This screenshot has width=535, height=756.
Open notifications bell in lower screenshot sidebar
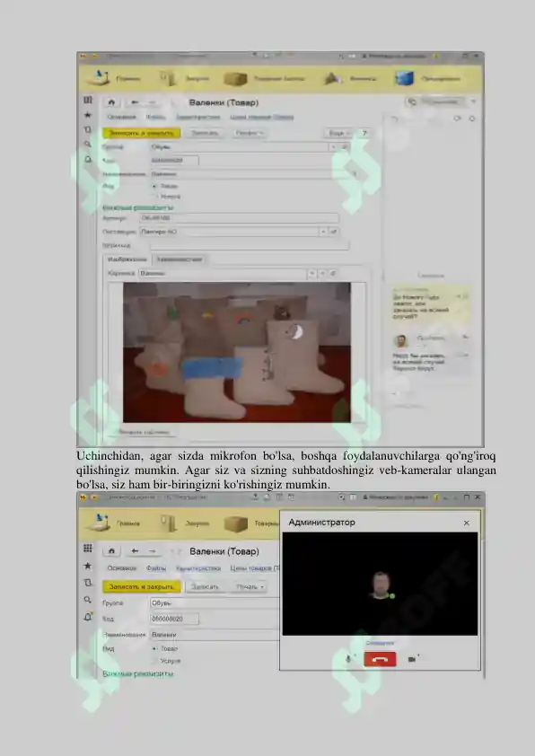[x=88, y=617]
